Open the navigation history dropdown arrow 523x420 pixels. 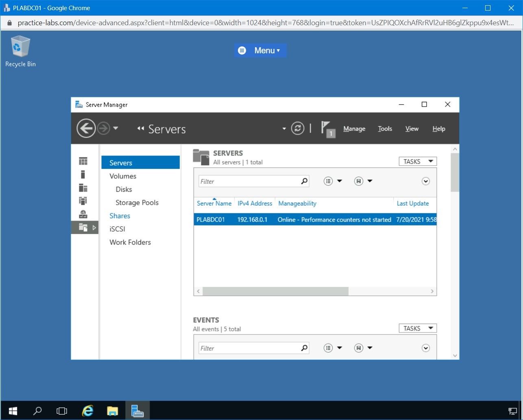116,128
